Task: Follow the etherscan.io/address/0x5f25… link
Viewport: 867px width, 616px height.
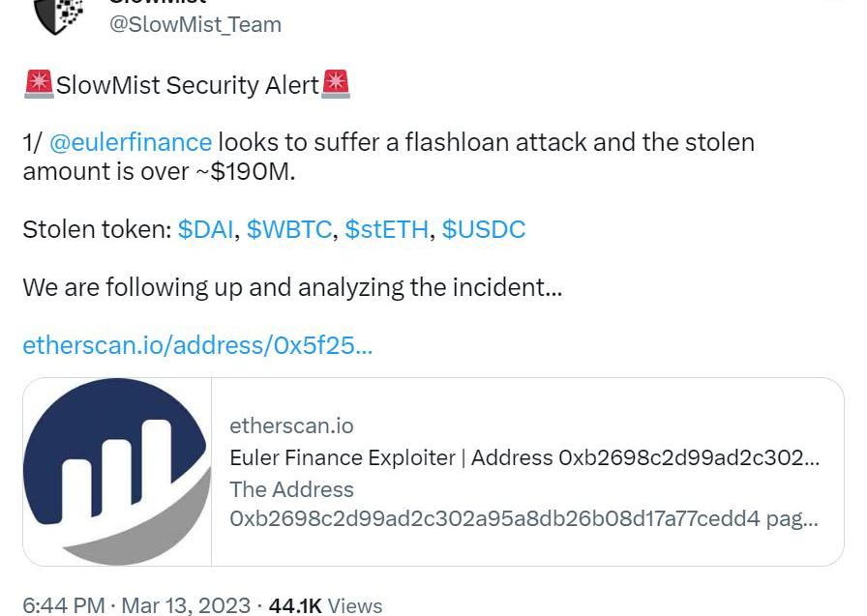Action: click(x=197, y=345)
